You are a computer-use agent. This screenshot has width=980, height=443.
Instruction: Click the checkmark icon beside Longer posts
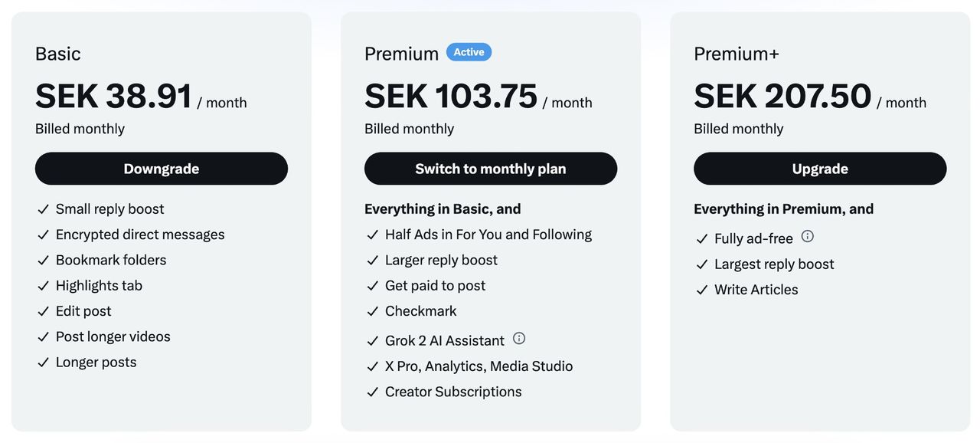[x=43, y=363]
